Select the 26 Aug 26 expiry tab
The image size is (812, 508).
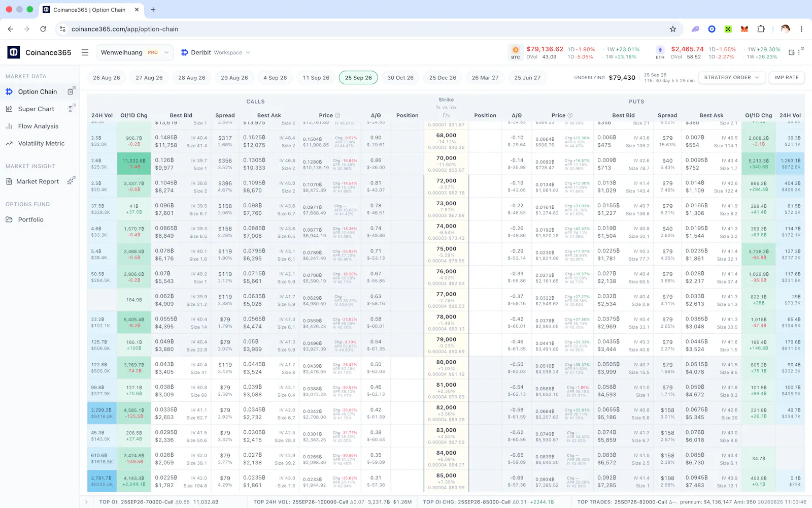point(107,78)
